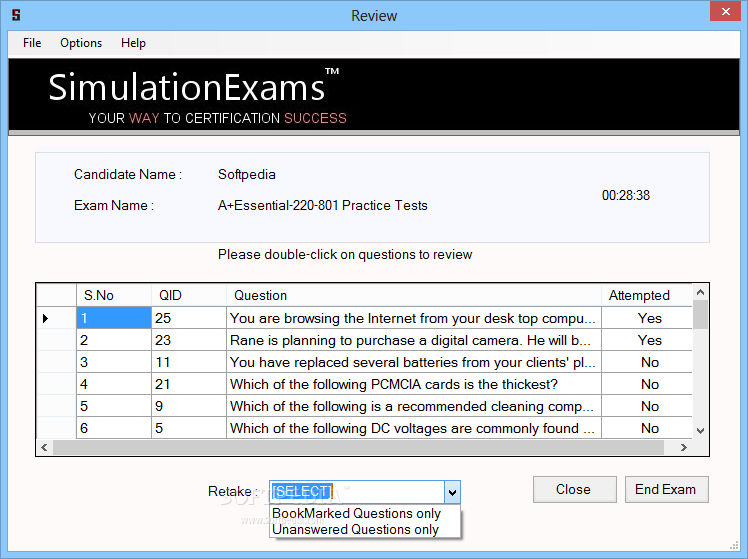Click QID cell 11
Viewport: 748px width, 559px height.
pos(189,362)
